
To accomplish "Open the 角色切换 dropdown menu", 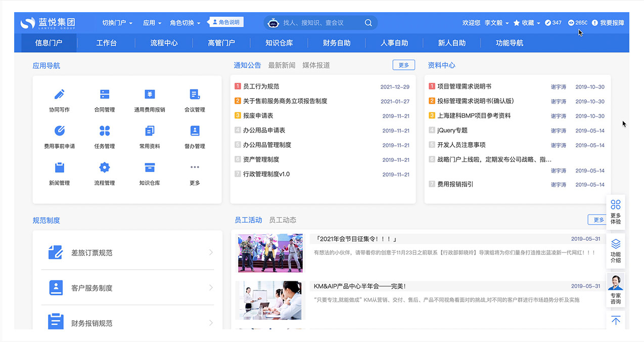I will coord(185,23).
